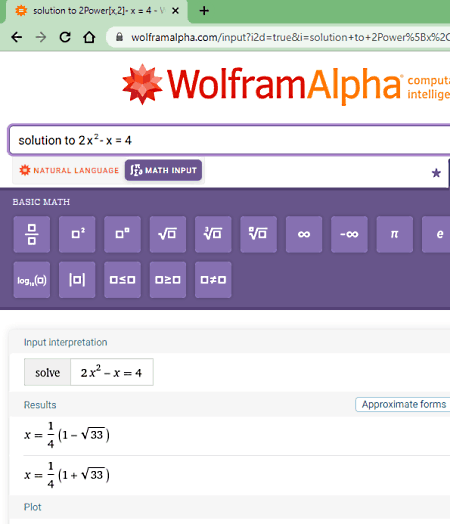Insert greater-than-or-equal template
450x524 pixels.
point(168,280)
